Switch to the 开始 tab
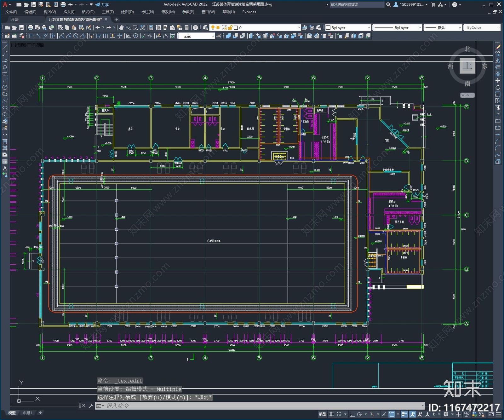Viewport: 504px width, 420px height. click(15, 20)
